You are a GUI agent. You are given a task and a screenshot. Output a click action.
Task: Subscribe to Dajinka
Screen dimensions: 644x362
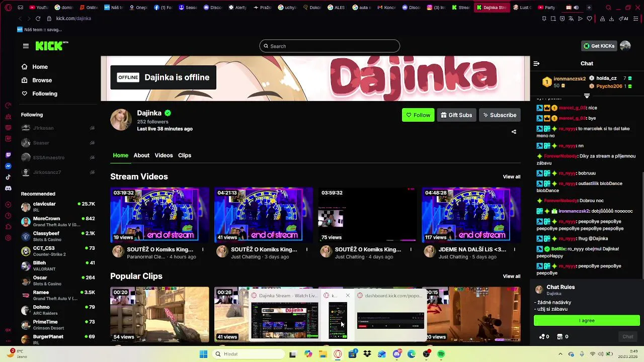(x=500, y=115)
